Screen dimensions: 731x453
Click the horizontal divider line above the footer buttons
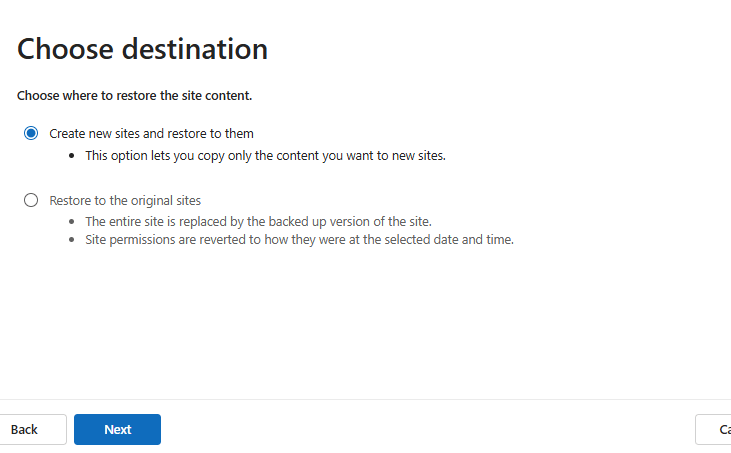(365, 399)
